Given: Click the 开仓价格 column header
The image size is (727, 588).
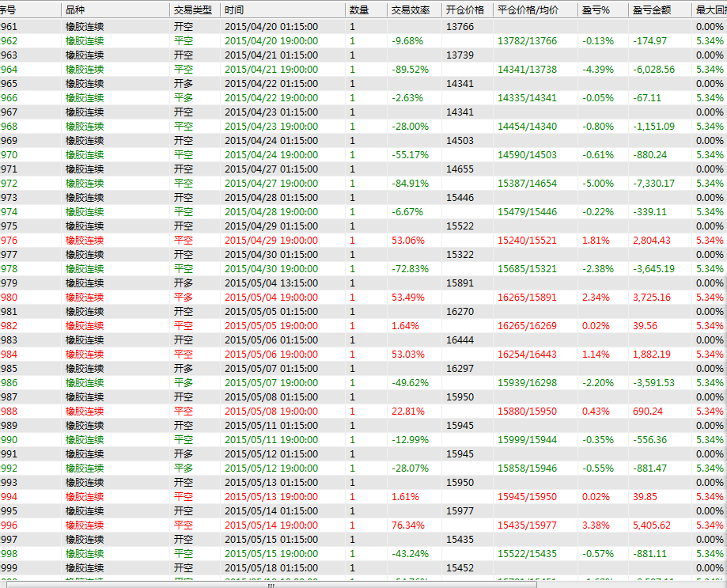Looking at the screenshot, I should point(465,9).
